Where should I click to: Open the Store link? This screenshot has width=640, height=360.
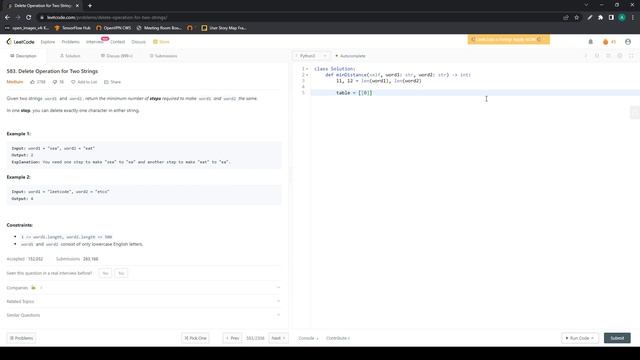tap(161, 42)
